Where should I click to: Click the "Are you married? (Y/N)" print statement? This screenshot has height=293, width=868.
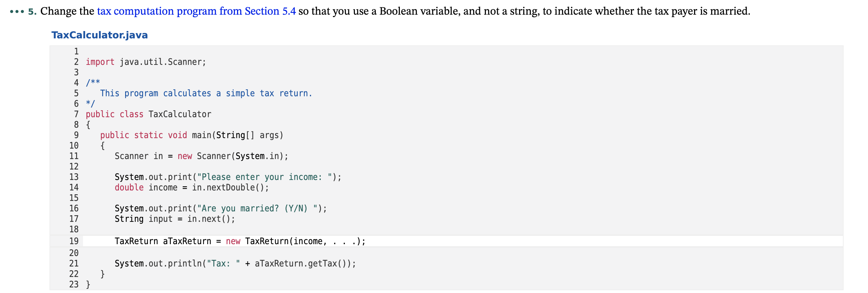pos(221,209)
